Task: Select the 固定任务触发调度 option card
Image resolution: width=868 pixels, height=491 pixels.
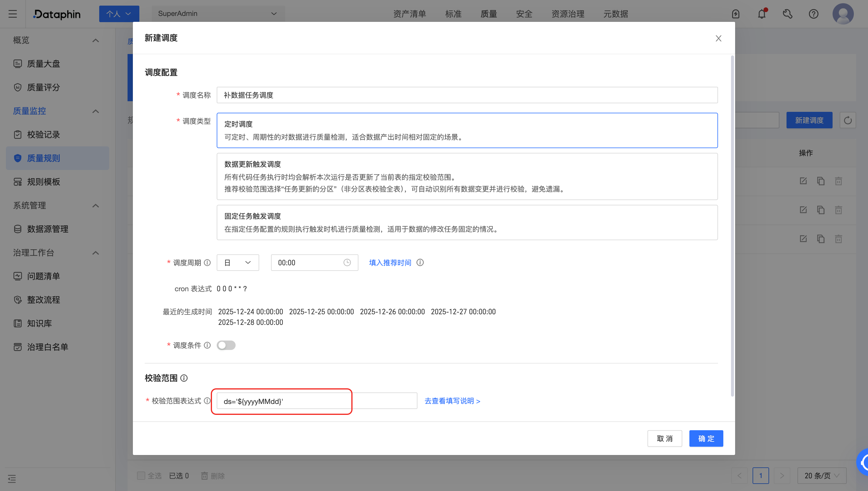Action: [467, 222]
